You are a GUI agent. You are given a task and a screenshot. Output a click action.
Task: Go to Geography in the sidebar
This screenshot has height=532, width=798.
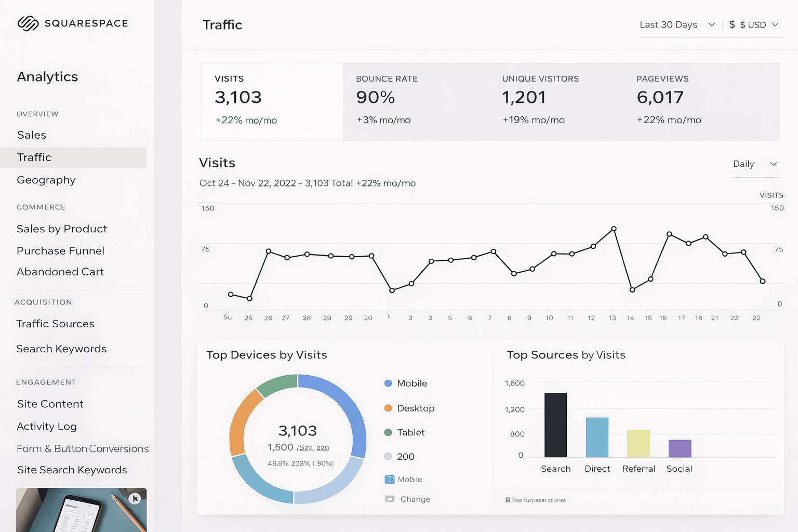[46, 180]
